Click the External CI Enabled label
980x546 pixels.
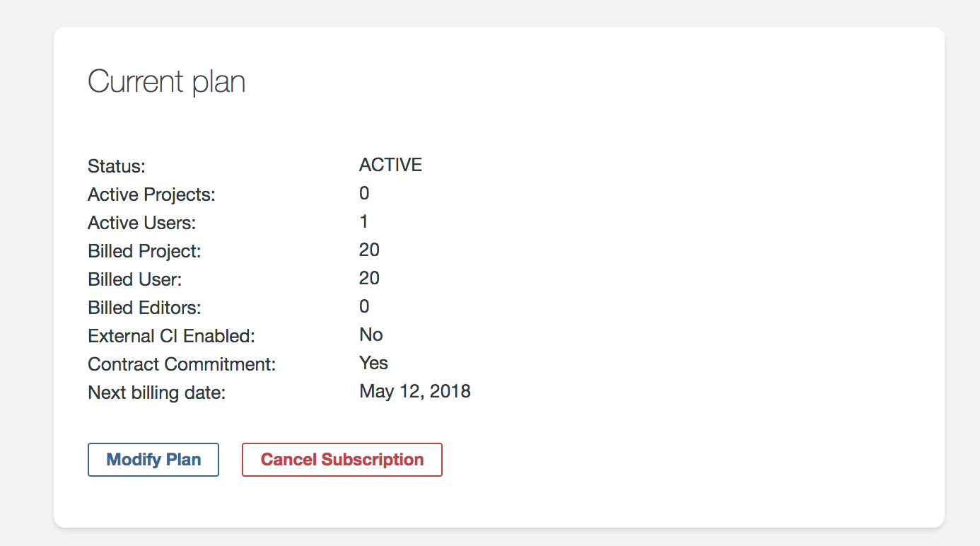[171, 336]
